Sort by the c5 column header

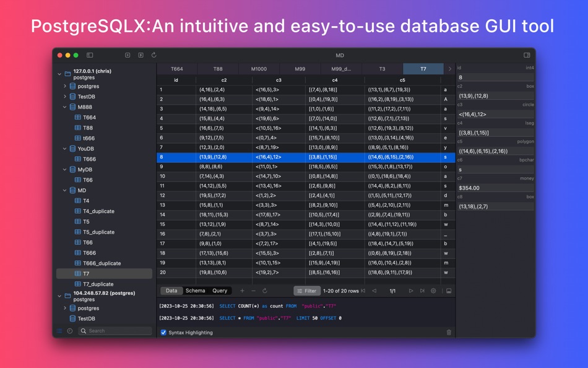(402, 81)
